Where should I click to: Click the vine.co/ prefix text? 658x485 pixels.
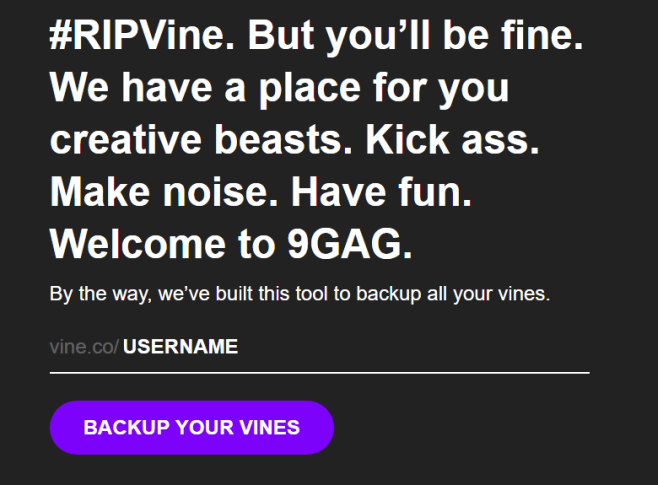pyautogui.click(x=84, y=347)
